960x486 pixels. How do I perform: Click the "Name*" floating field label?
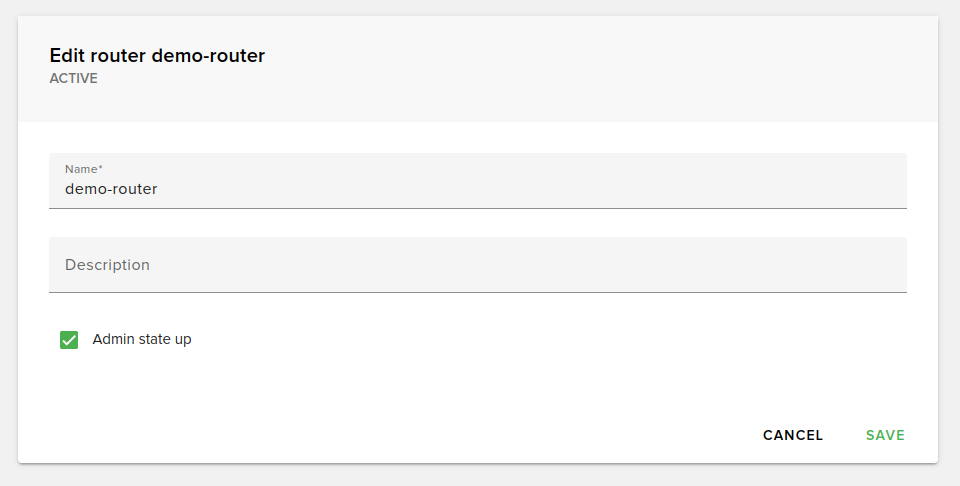pyautogui.click(x=84, y=169)
